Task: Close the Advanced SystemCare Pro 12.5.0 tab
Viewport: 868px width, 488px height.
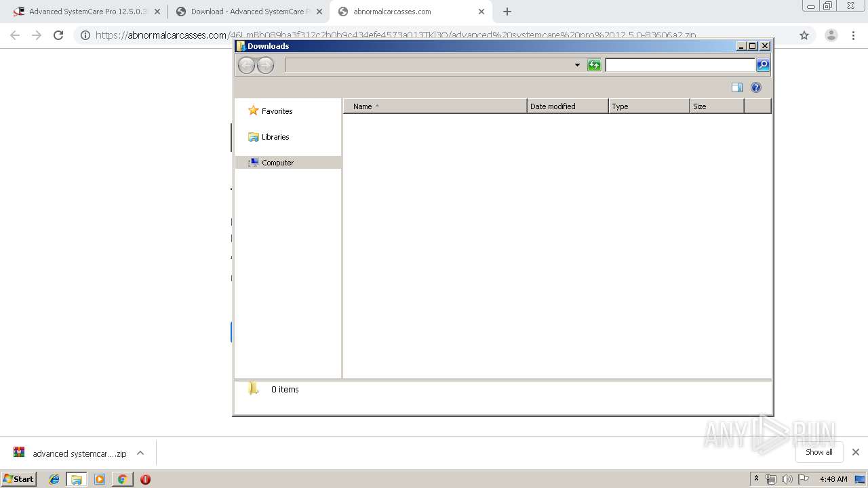Action: pos(157,12)
